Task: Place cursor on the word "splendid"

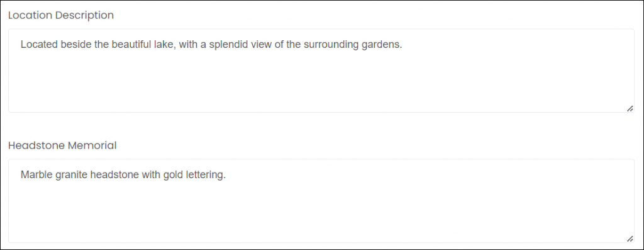Action: tap(226, 45)
